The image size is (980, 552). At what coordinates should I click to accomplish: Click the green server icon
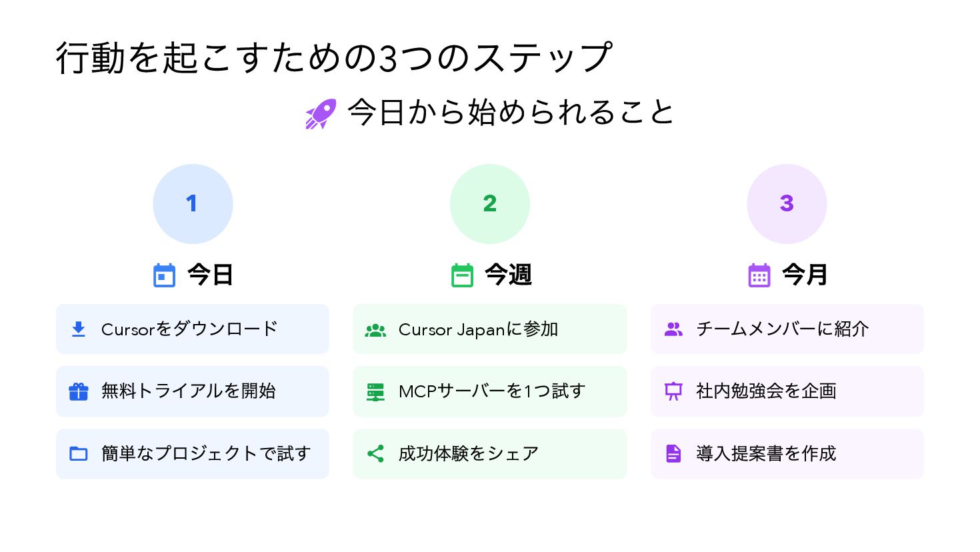pyautogui.click(x=375, y=392)
